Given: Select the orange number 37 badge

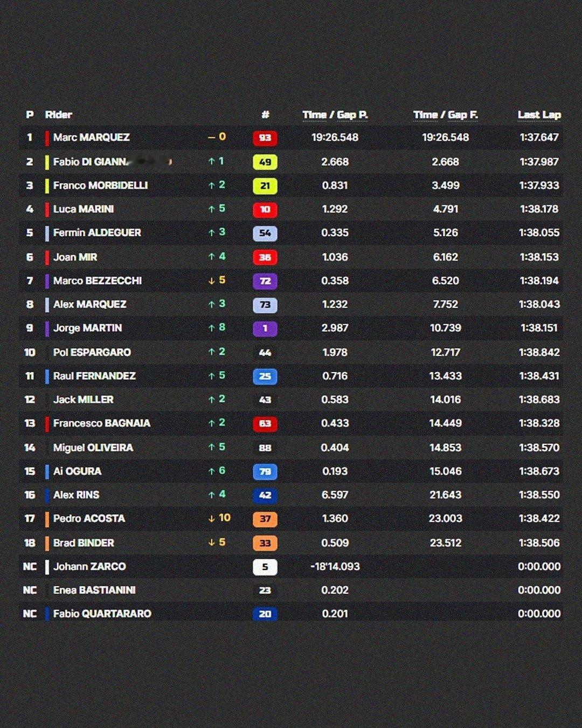Looking at the screenshot, I should 265,519.
